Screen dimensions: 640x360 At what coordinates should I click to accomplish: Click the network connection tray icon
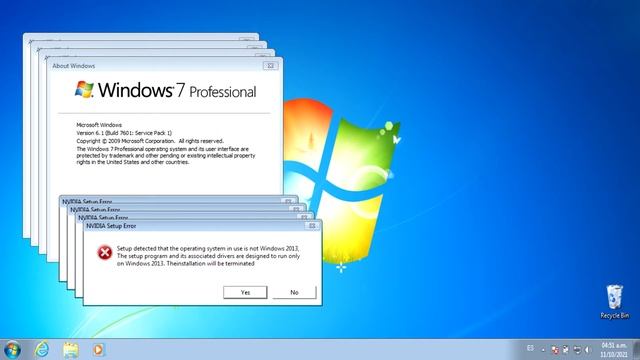577,349
